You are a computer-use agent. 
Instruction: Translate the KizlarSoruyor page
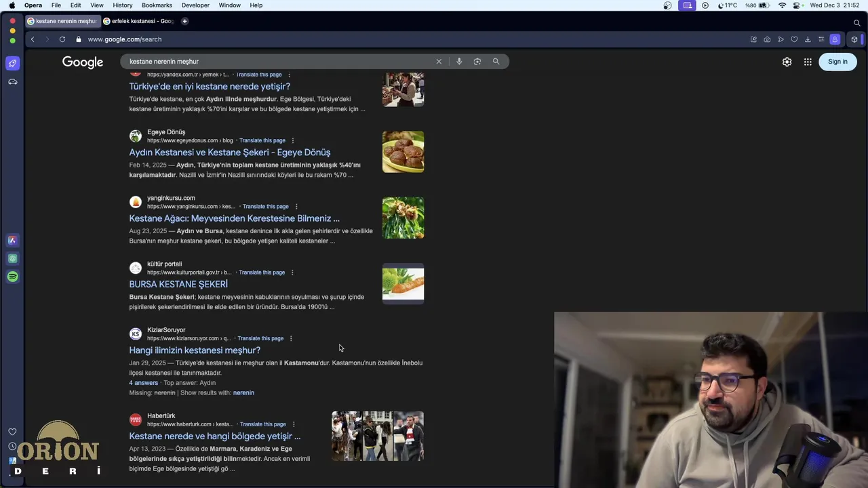260,338
